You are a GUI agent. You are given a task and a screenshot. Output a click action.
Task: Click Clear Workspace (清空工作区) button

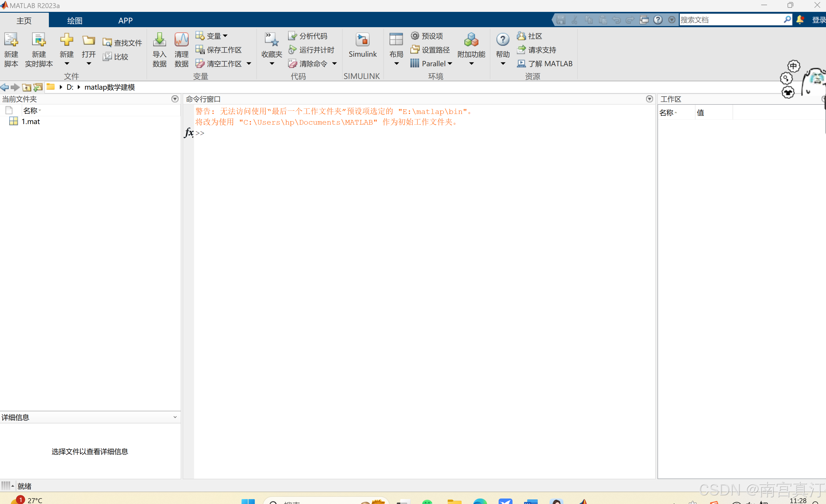(219, 63)
